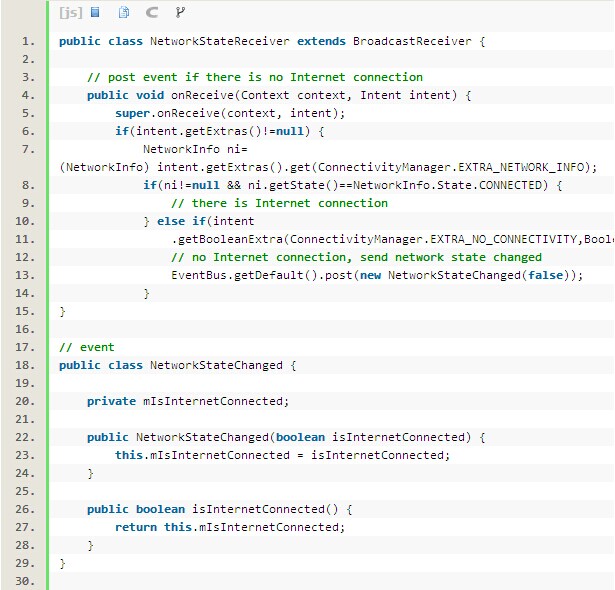Click the 'return' keyword on line 27
This screenshot has width=615, height=590.
click(x=136, y=527)
